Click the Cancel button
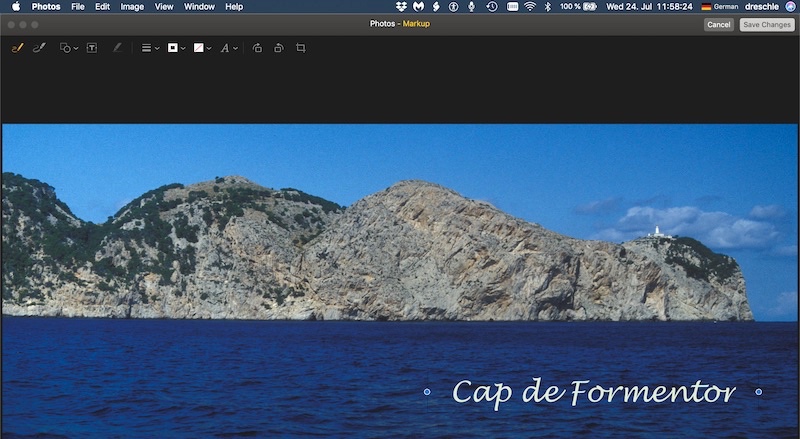The height and width of the screenshot is (439, 800). (x=718, y=24)
